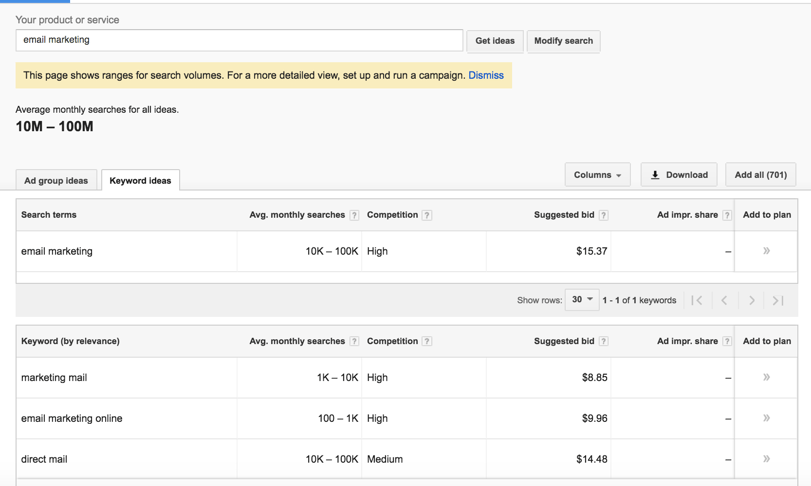This screenshot has height=486, width=811.
Task: Add 'direct mail' keyword to plan
Action: (766, 459)
